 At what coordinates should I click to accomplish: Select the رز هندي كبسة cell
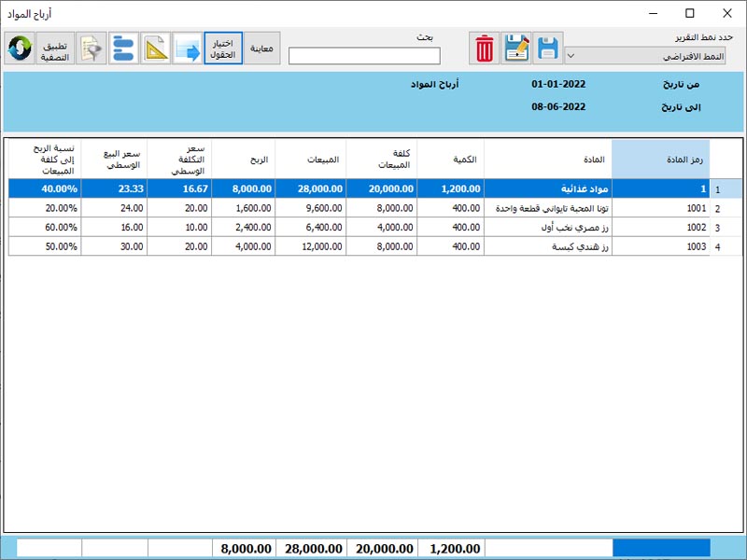pyautogui.click(x=548, y=246)
